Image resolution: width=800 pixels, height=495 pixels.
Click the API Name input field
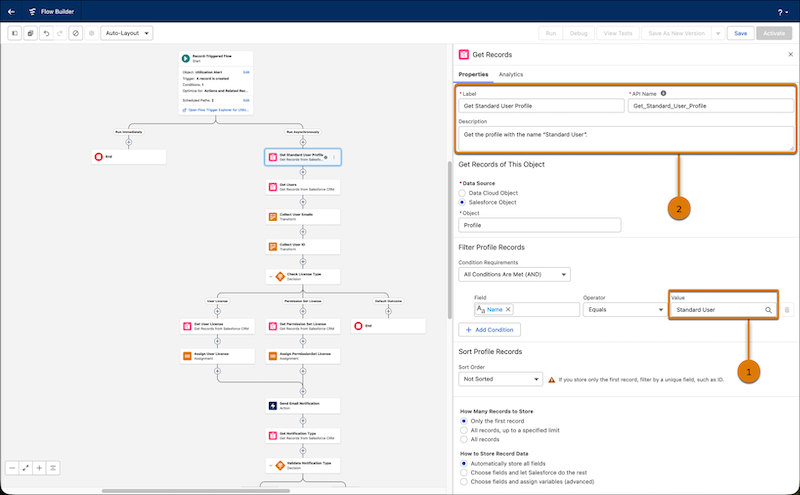(x=711, y=106)
